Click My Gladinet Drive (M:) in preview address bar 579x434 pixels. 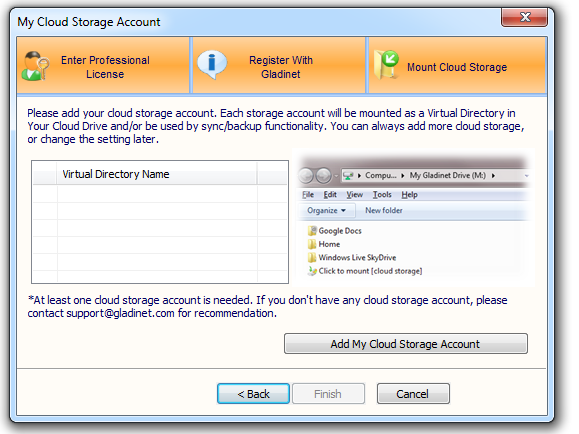448,175
